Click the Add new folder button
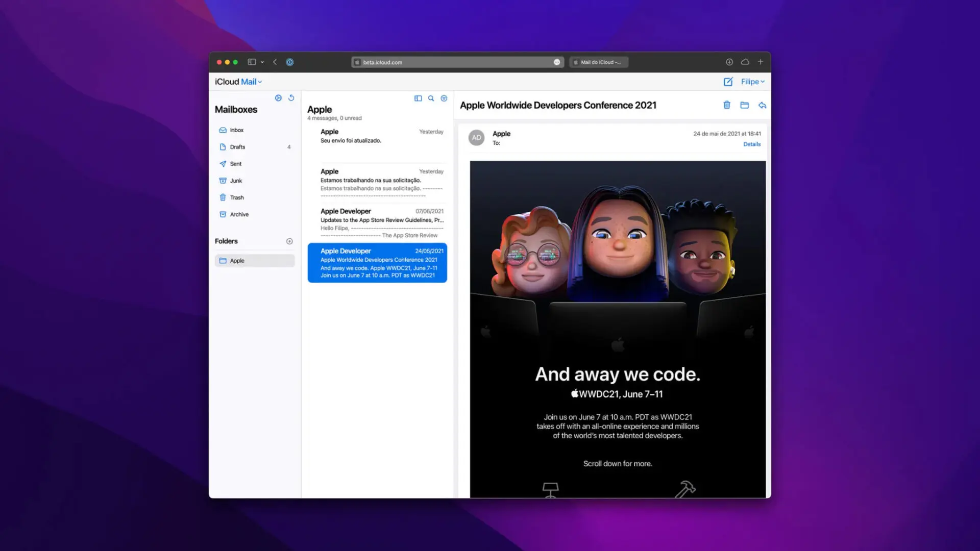The height and width of the screenshot is (551, 980). [289, 241]
